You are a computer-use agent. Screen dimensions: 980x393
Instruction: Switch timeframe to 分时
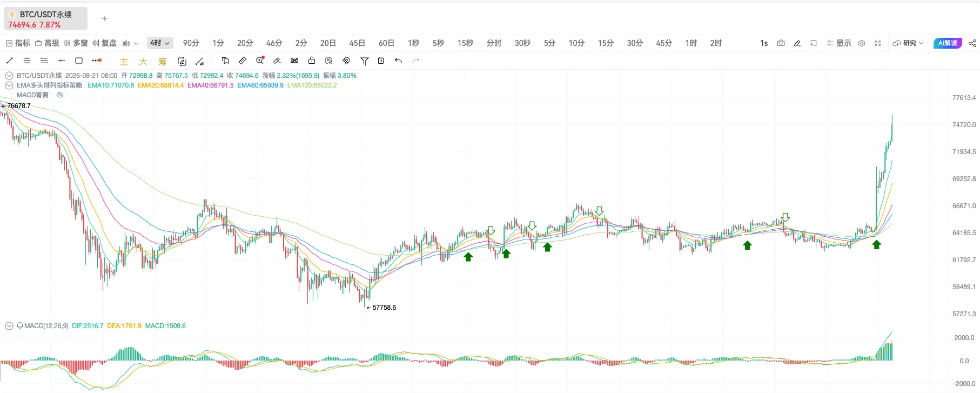[494, 43]
